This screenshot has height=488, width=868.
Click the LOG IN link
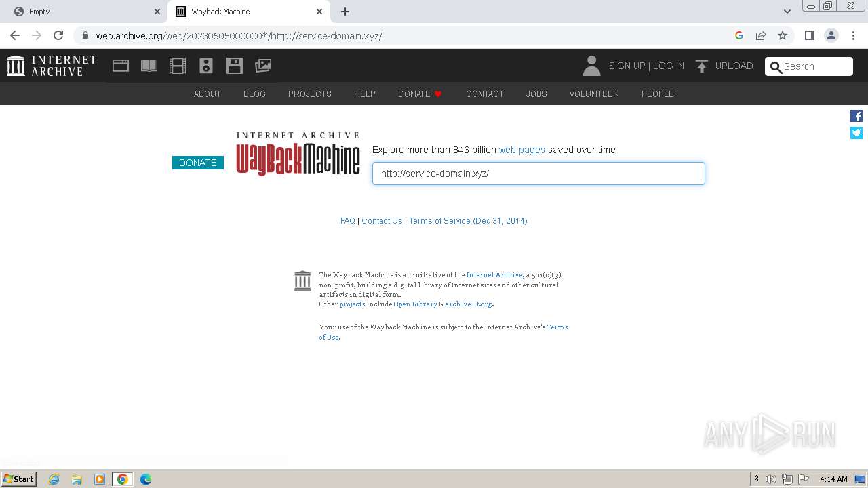[x=669, y=66]
